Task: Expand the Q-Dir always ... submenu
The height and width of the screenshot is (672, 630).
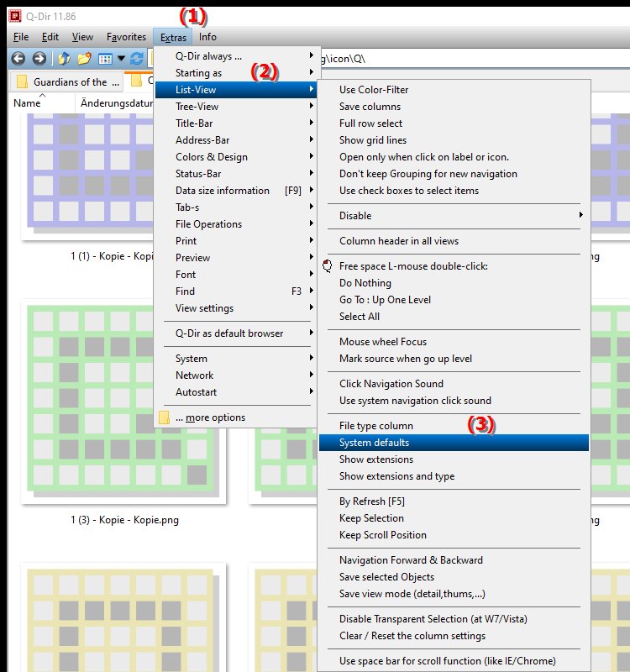Action: (x=235, y=56)
